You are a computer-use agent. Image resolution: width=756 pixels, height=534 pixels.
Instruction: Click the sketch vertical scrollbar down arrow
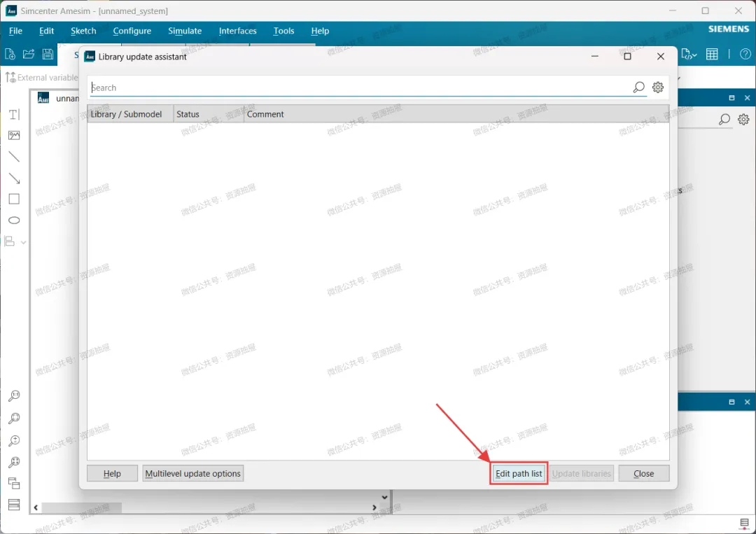[384, 497]
